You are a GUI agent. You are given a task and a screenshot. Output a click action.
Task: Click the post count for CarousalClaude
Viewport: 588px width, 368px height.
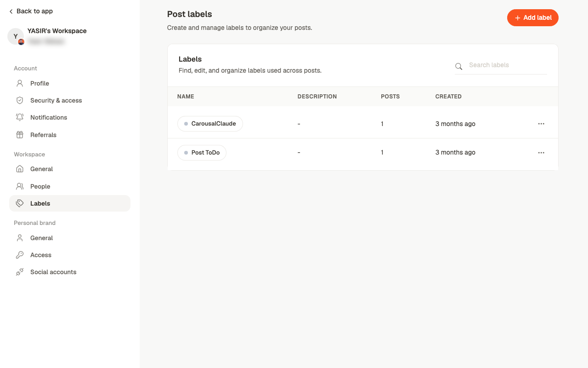(382, 124)
